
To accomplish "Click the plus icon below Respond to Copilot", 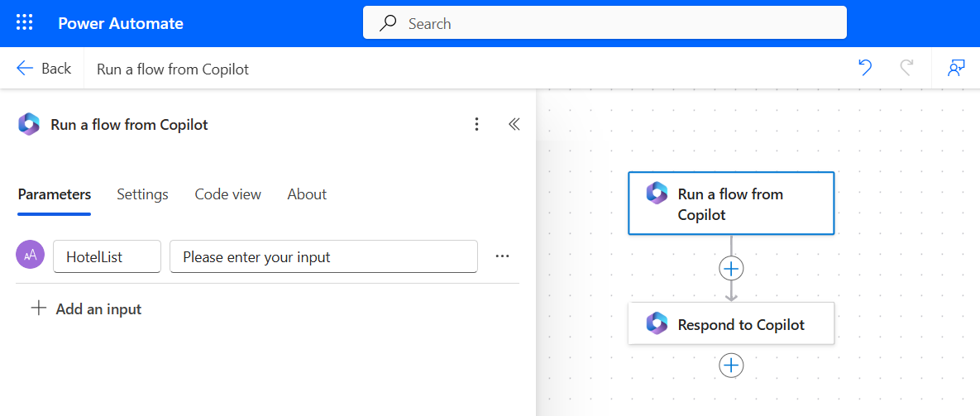I will 731,365.
